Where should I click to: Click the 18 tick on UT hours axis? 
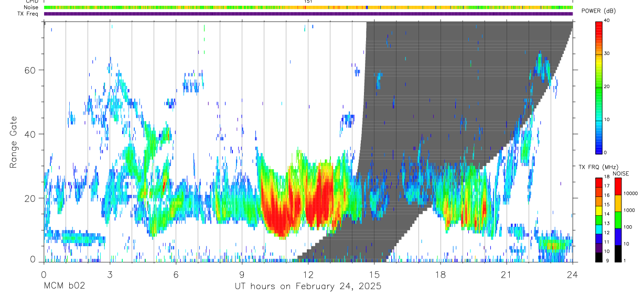coord(440,274)
